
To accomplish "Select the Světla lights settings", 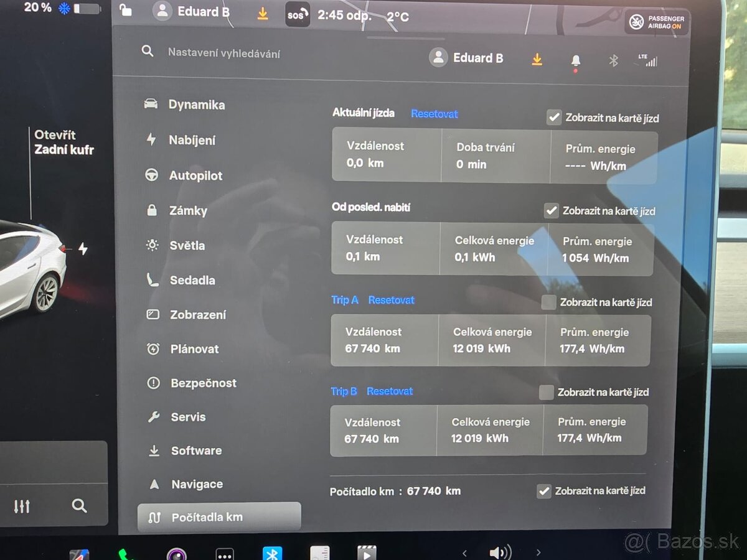I will pos(188,245).
